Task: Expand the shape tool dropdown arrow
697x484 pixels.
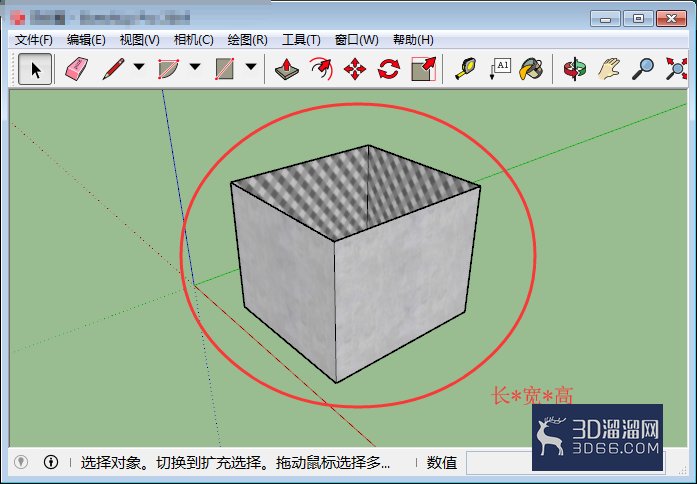Action: [x=251, y=67]
